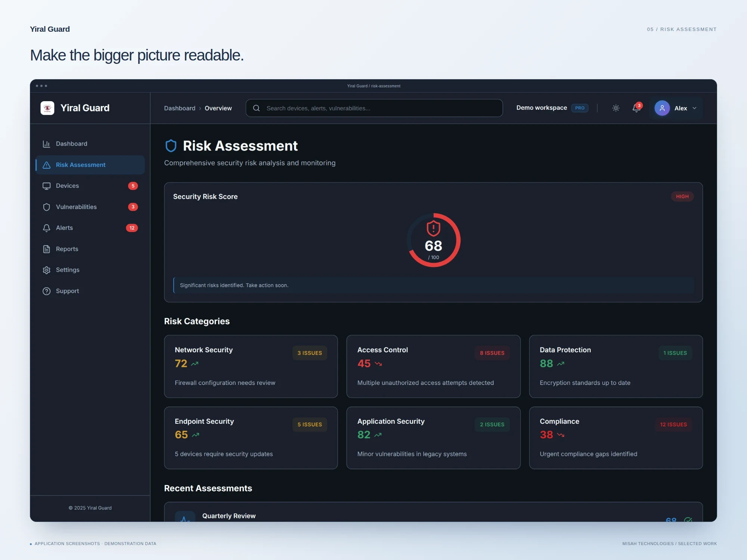Click the Recent Assessments section heading
This screenshot has width=747, height=560.
208,488
